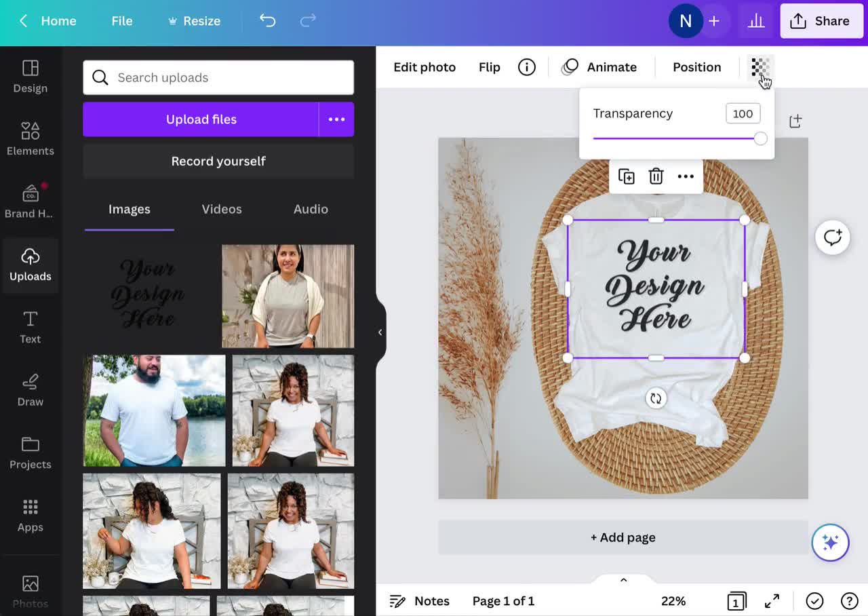Open the Design panel in the sidebar

[30, 77]
